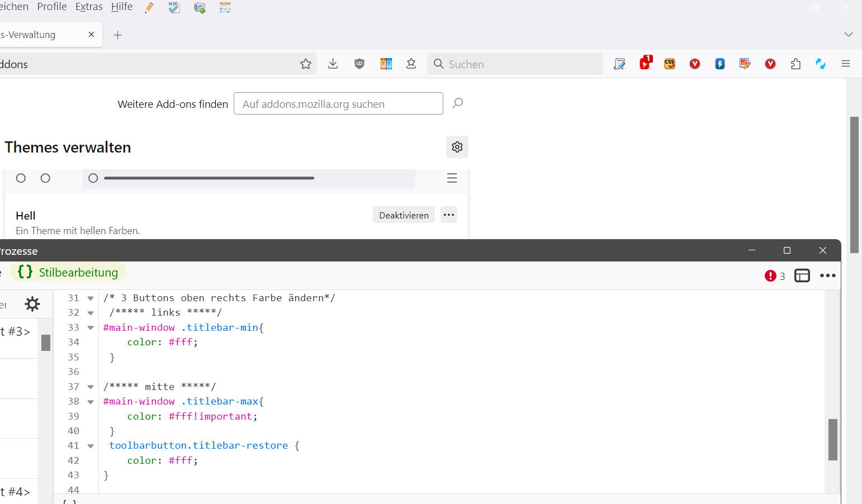Viewport: 862px width, 504px height.
Task: Open the Hilfe menu
Action: (122, 7)
